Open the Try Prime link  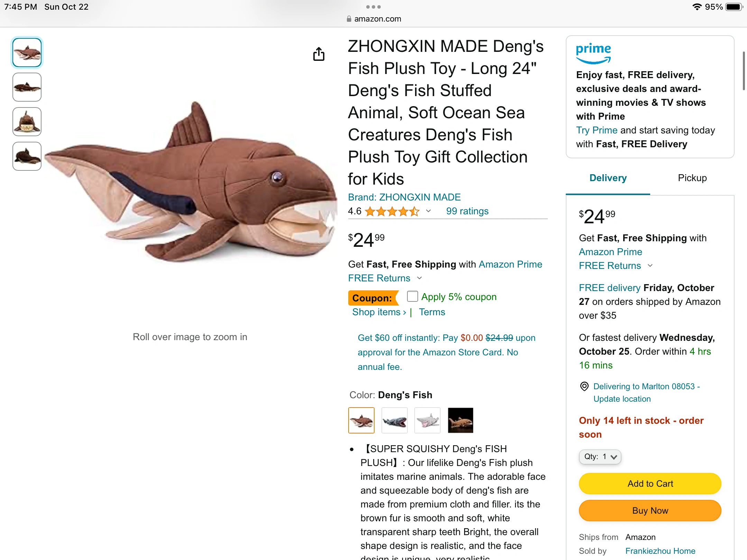pos(597,130)
